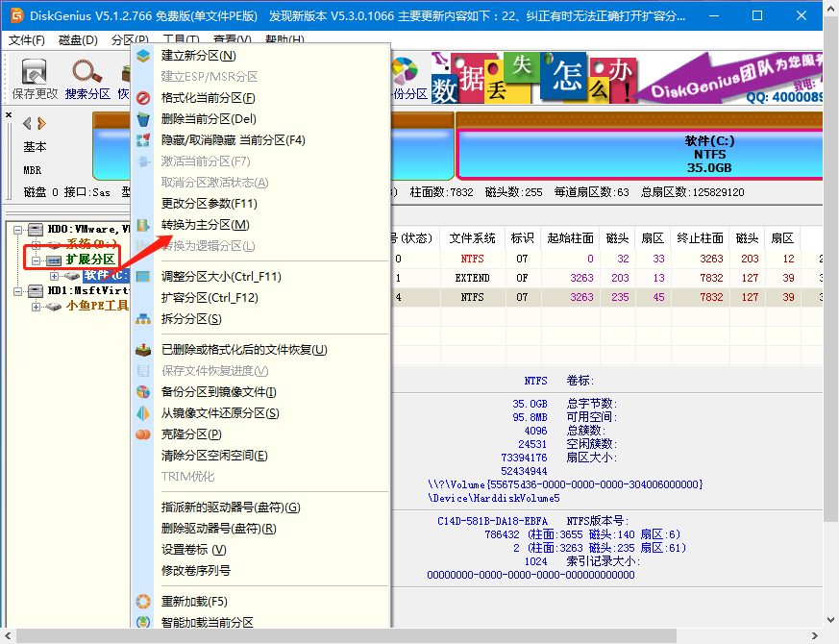
Task: Collapse the HD0 VMware disk tree node
Action: click(x=20, y=230)
